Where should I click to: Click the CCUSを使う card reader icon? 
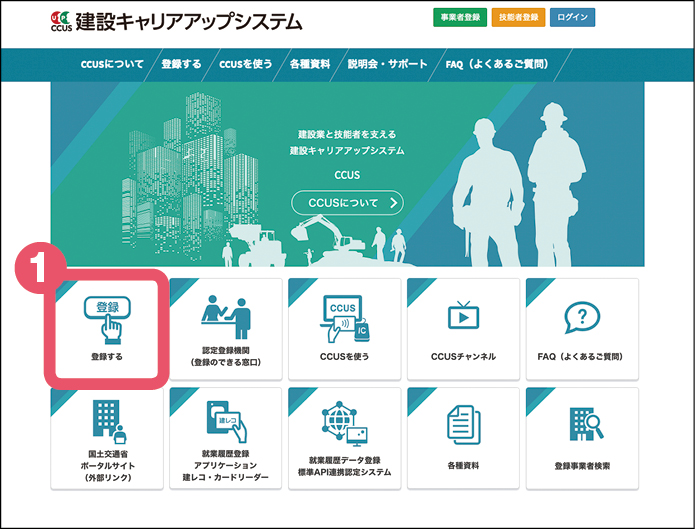pos(345,318)
